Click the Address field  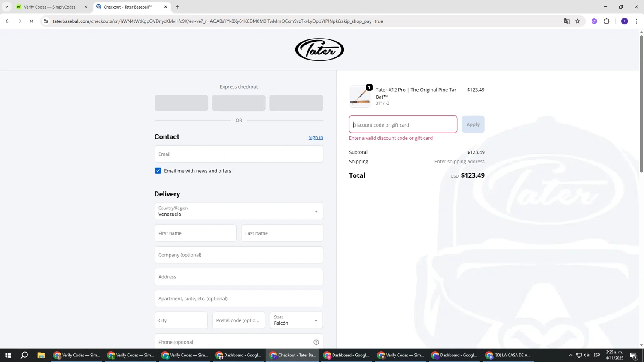pyautogui.click(x=239, y=277)
